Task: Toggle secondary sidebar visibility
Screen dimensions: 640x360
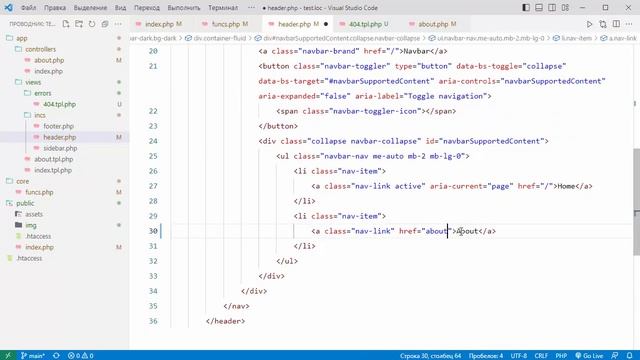Action: pos(552,8)
